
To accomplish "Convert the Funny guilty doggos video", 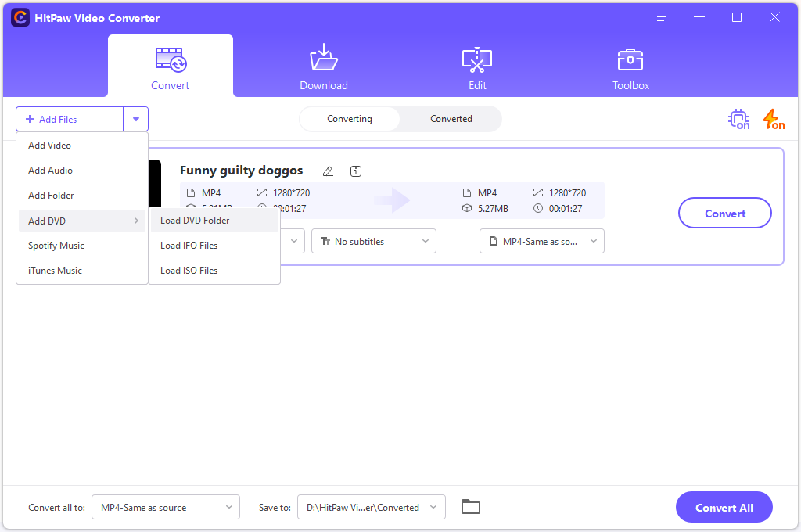I will (x=725, y=213).
